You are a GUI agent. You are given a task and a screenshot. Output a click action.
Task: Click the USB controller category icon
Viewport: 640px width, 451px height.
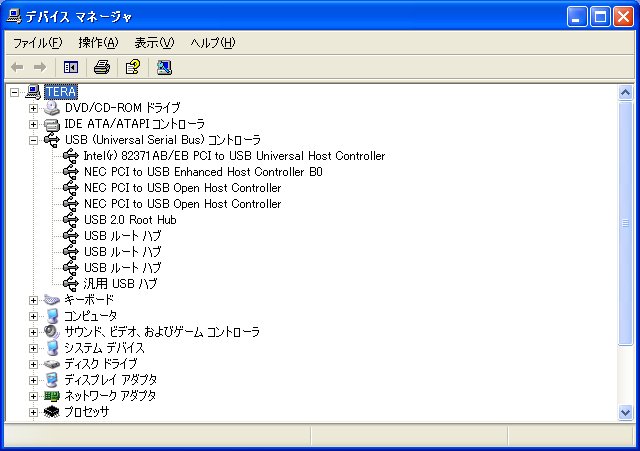[x=52, y=140]
